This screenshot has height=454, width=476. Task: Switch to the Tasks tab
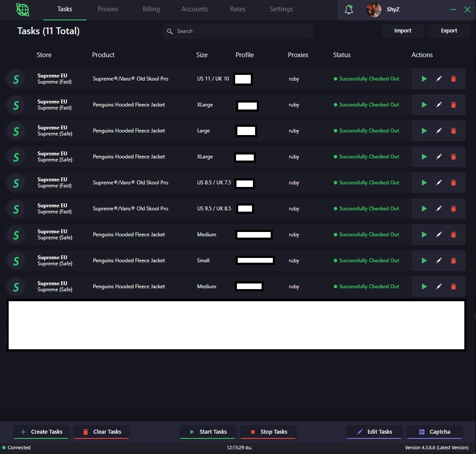65,9
